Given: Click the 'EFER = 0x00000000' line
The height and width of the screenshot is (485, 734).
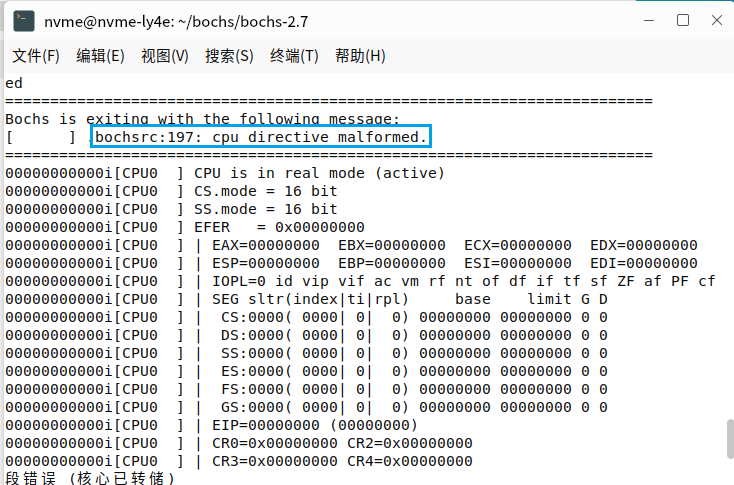Looking at the screenshot, I should coord(279,227).
